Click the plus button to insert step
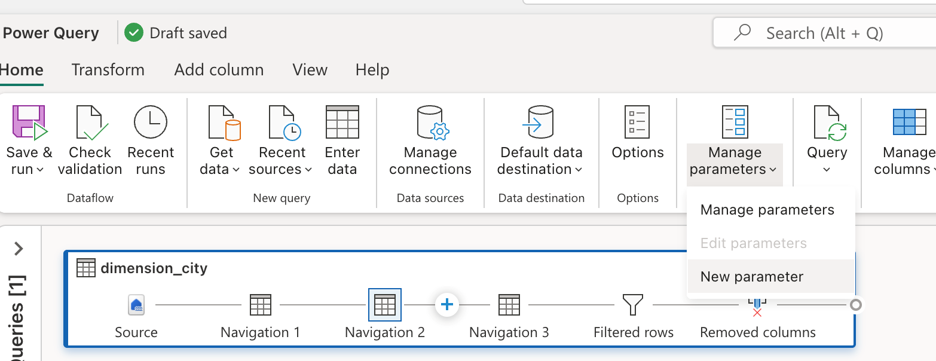936x361 pixels. 447,305
